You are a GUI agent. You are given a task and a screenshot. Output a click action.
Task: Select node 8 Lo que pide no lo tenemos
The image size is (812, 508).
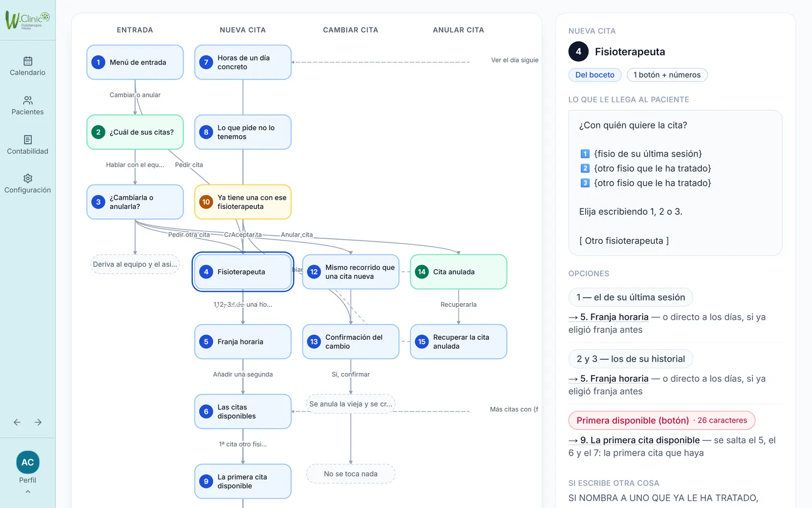pyautogui.click(x=243, y=132)
